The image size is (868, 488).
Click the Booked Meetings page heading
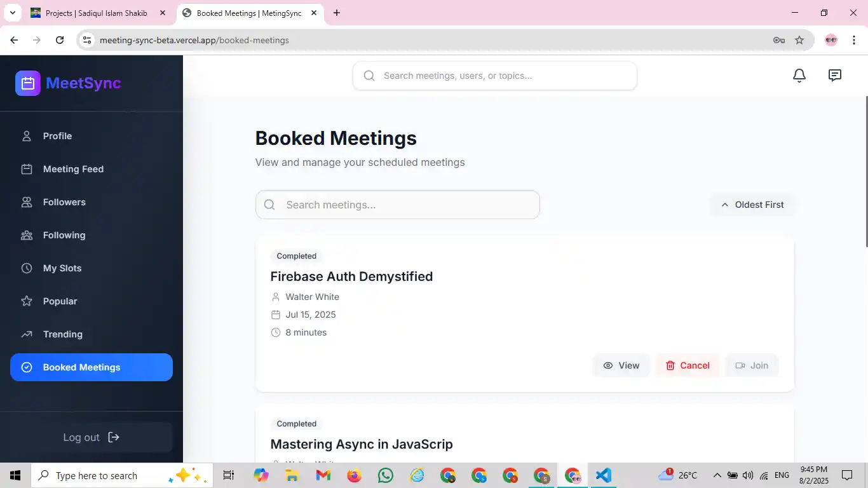click(x=336, y=138)
